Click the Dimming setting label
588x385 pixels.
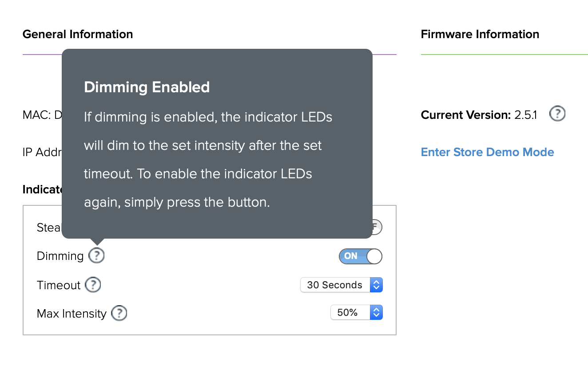(x=60, y=256)
